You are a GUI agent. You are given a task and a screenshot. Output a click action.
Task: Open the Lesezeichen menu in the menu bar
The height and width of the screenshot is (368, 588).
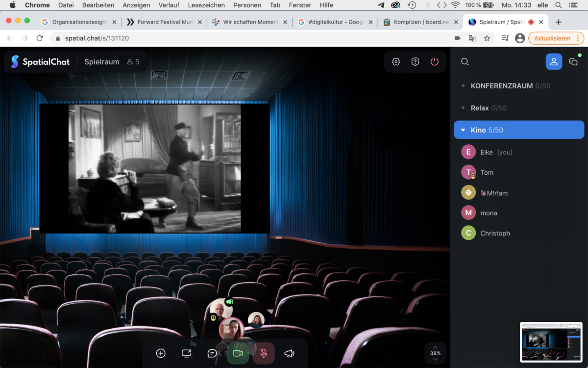206,5
